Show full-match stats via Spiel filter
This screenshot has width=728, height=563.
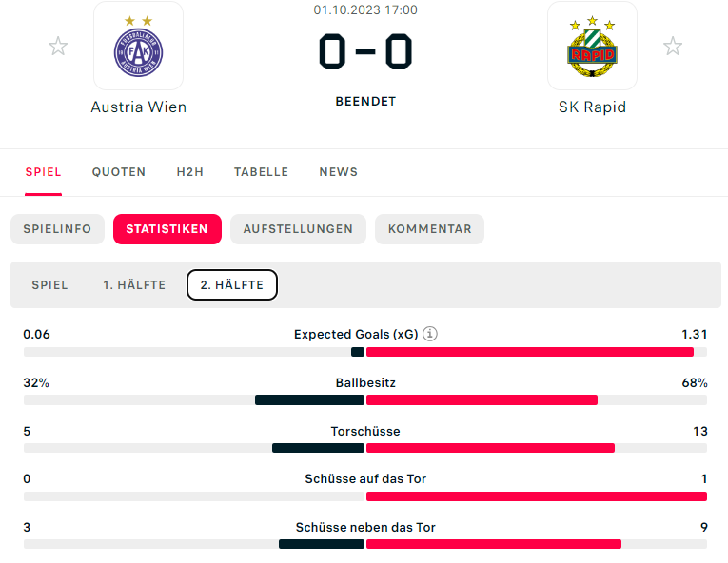[49, 285]
